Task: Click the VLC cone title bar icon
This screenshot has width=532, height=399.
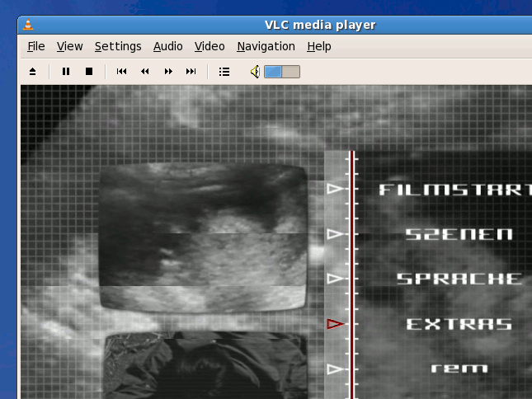Action: (x=28, y=25)
